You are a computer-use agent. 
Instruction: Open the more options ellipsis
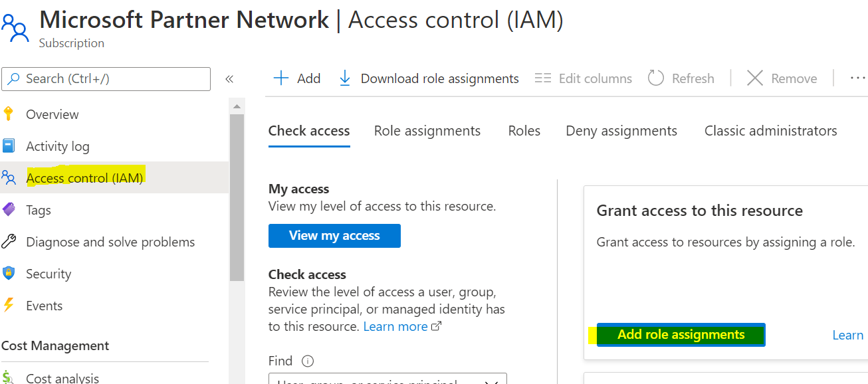pyautogui.click(x=857, y=78)
